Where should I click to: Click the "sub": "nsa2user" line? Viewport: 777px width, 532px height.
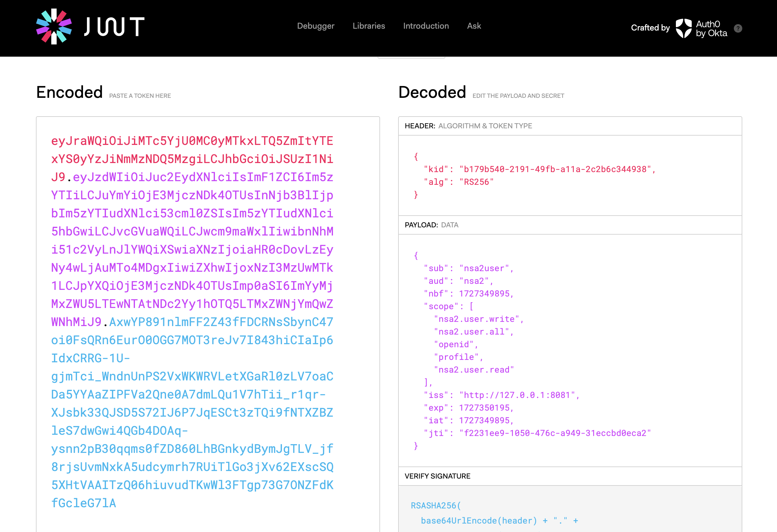click(x=468, y=268)
